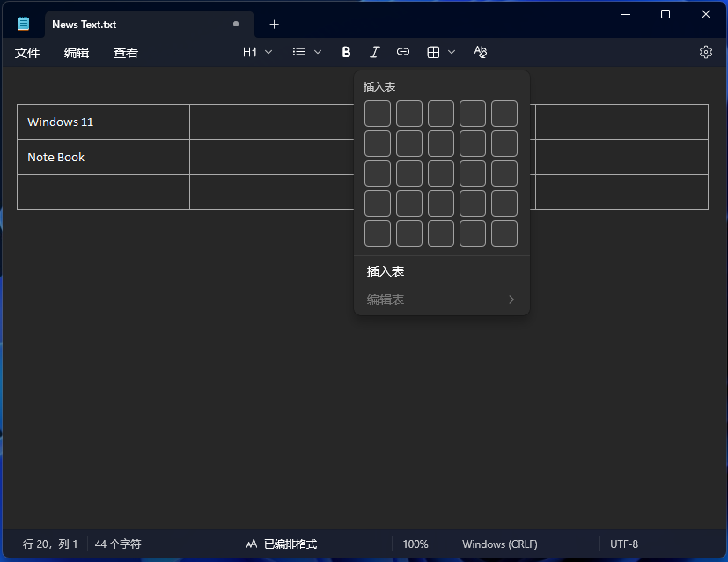
Task: Open the settings gear
Action: [x=705, y=52]
